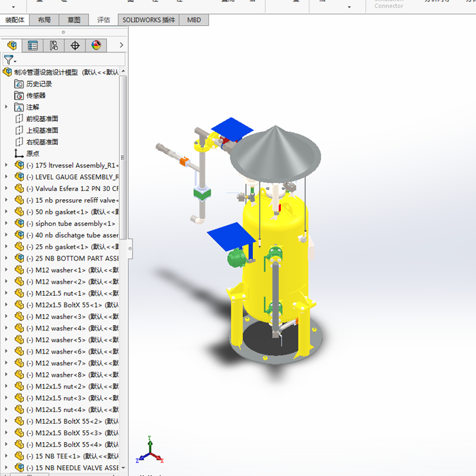
Task: Open the ConfigurationManager tab icon
Action: tap(54, 46)
